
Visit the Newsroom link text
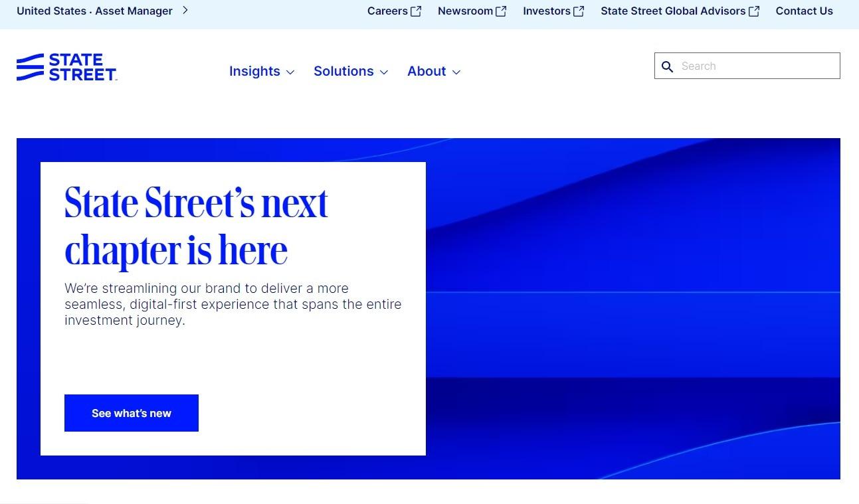pos(465,11)
